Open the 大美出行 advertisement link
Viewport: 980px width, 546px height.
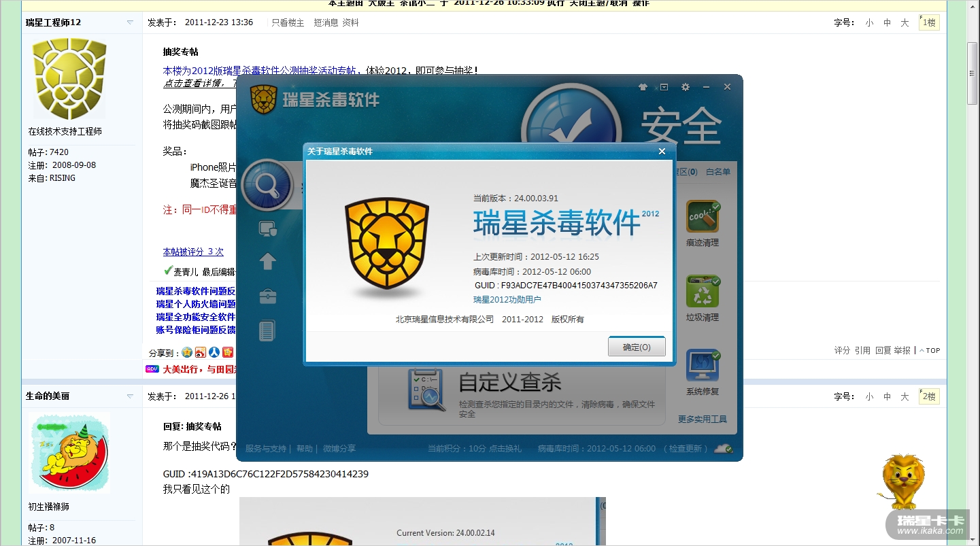199,369
